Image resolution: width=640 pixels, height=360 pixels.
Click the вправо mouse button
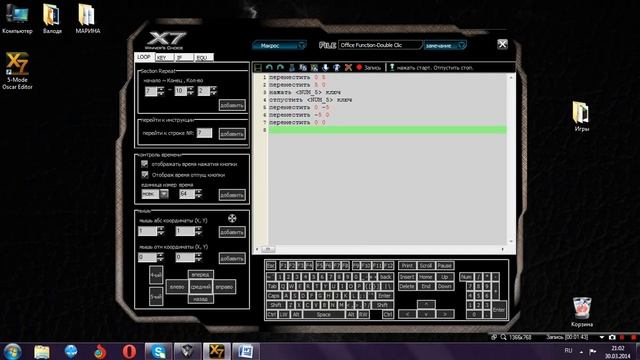224,287
